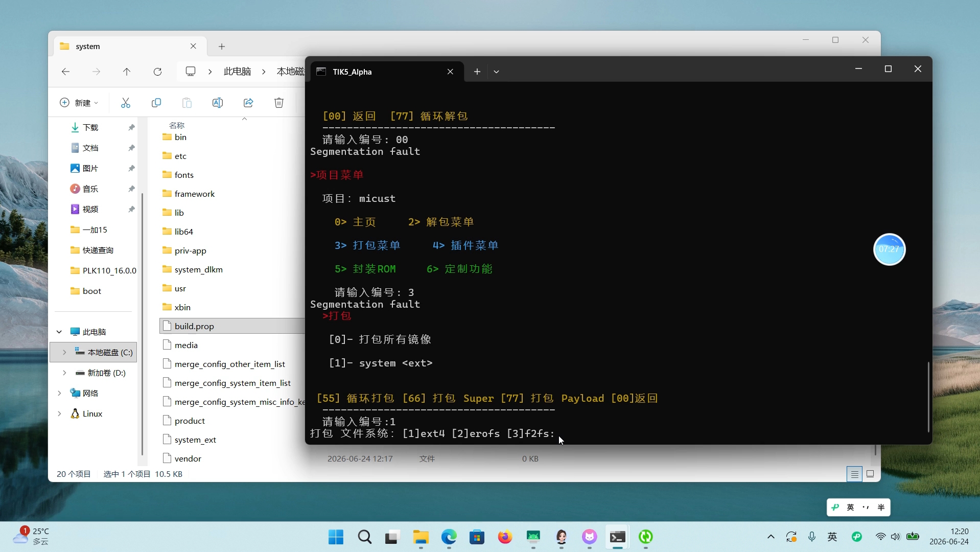Click the PC monitor icon in address bar
The width and height of the screenshot is (980, 552).
coord(191,71)
